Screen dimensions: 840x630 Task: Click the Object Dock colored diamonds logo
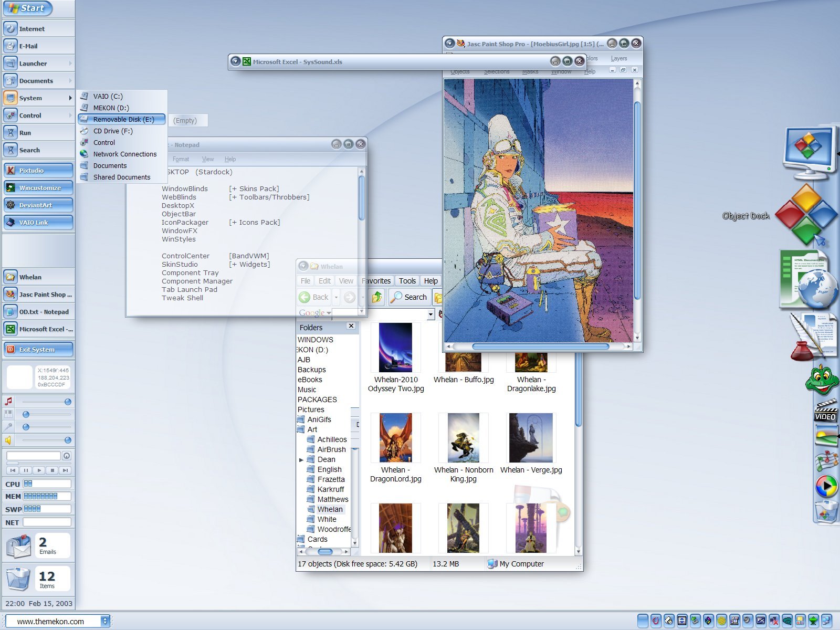click(806, 214)
